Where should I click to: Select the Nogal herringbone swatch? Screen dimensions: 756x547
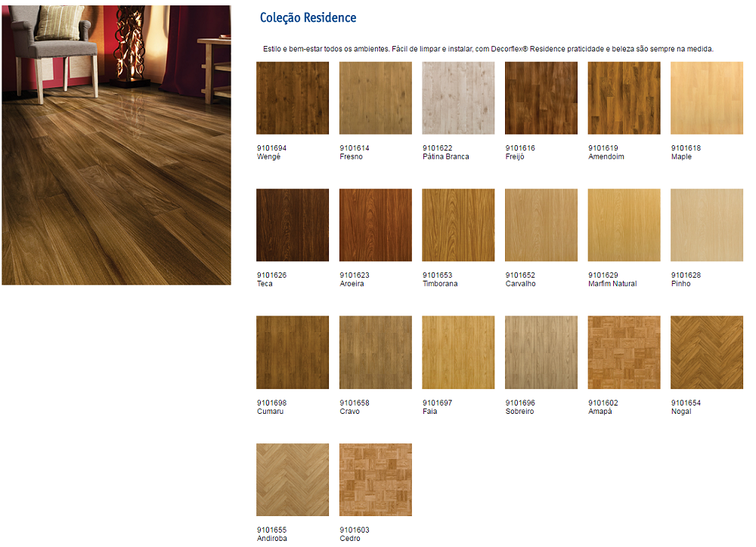coord(707,353)
